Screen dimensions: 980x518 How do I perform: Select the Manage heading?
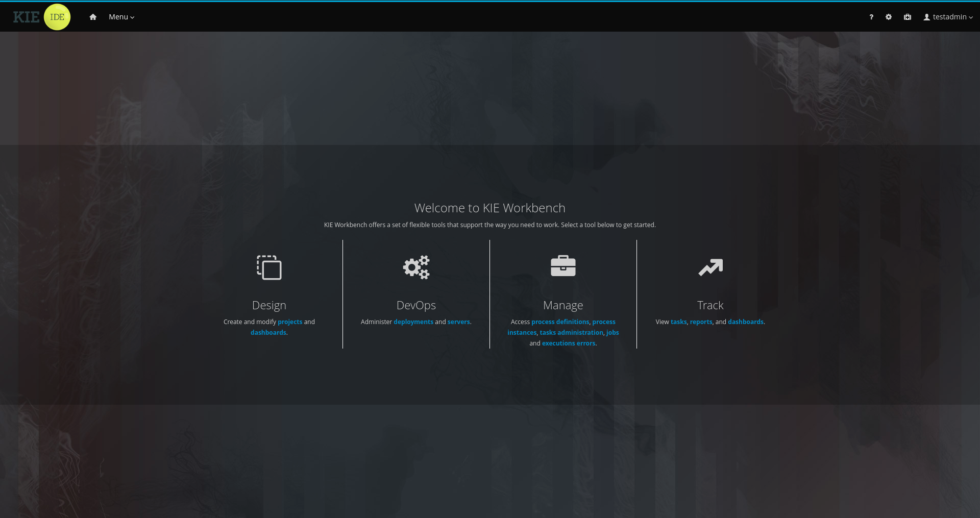click(x=563, y=305)
